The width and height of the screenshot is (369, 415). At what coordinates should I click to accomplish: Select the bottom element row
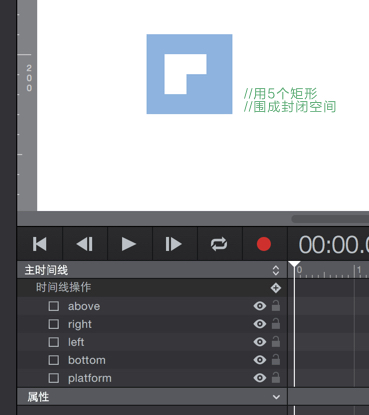pyautogui.click(x=152, y=360)
